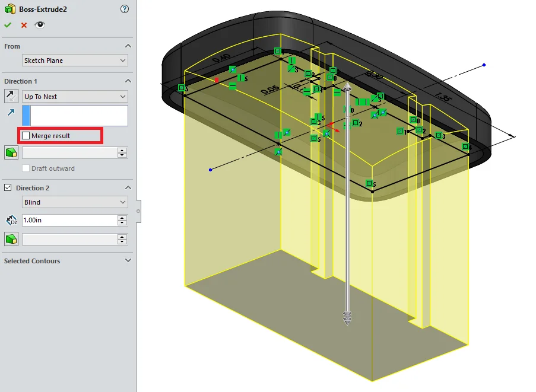Click the D2 depth icon
Image resolution: width=536 pixels, height=392 pixels.
point(11,220)
